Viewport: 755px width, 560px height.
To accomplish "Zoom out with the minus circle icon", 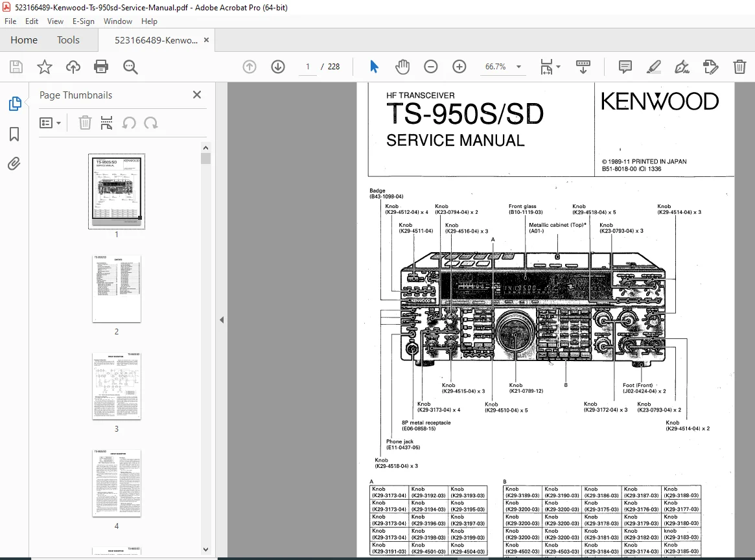I will 431,67.
